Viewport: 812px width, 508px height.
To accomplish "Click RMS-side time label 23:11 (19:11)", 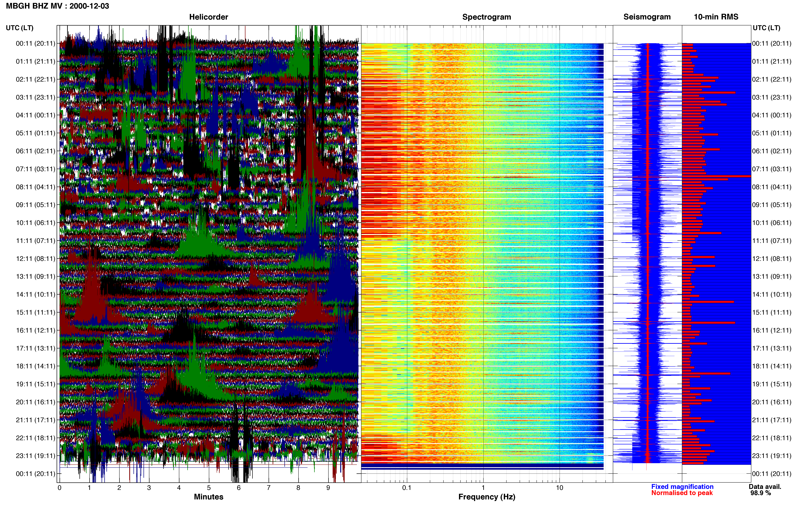I will (772, 456).
